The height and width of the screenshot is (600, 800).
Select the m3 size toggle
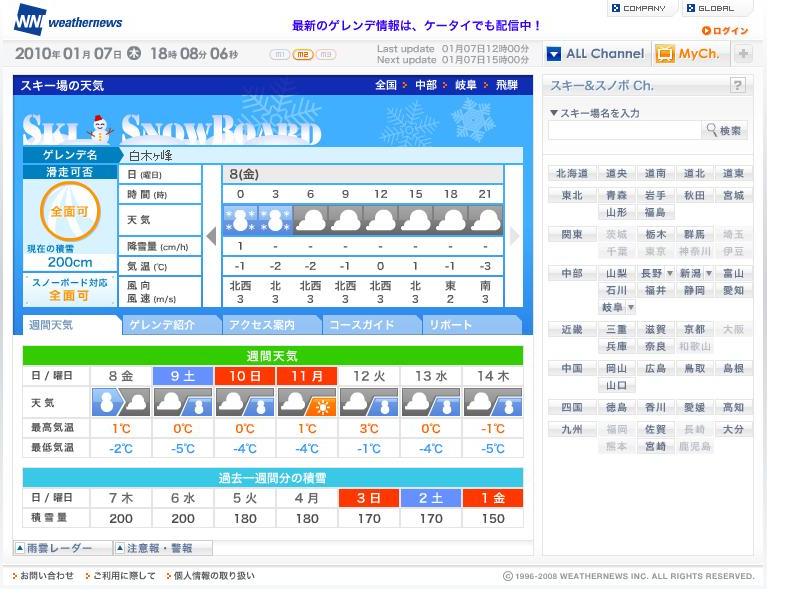[x=326, y=54]
